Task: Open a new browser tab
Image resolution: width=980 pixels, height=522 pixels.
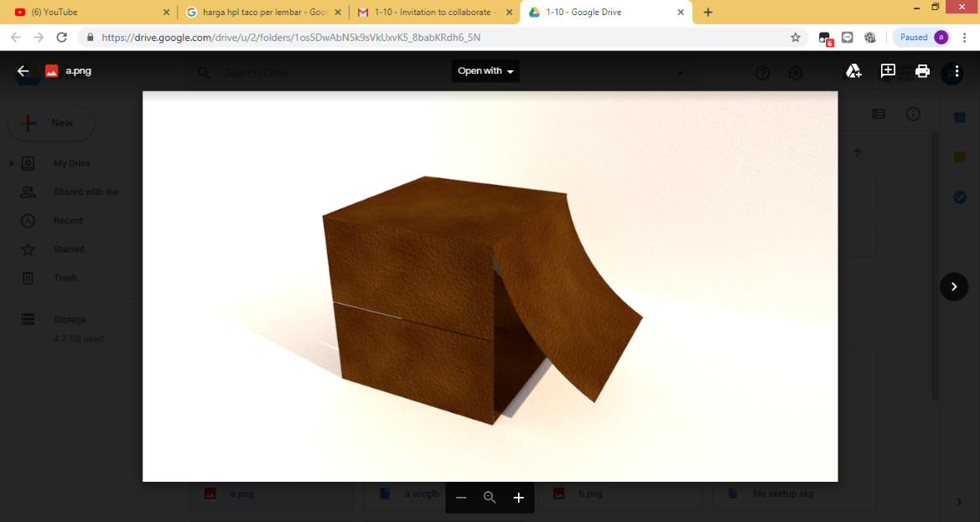Action: point(708,13)
